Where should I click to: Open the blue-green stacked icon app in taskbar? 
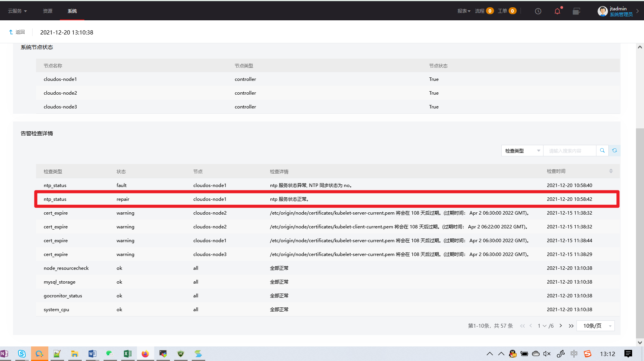pos(198,354)
